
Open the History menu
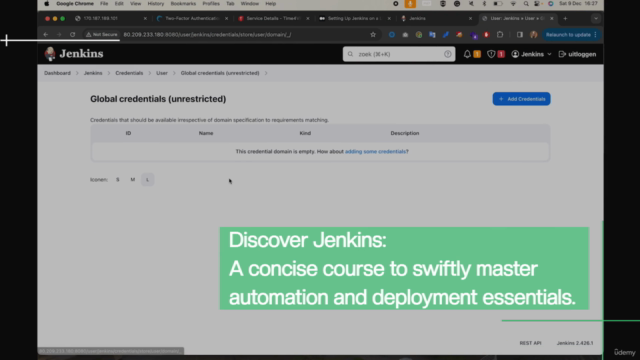[156, 4]
